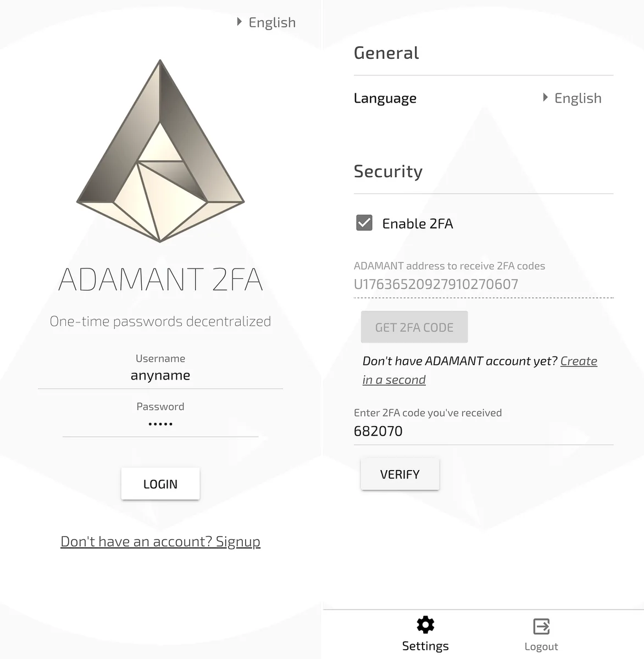The height and width of the screenshot is (659, 644).
Task: Open the Language row in General settings
Action: [484, 98]
